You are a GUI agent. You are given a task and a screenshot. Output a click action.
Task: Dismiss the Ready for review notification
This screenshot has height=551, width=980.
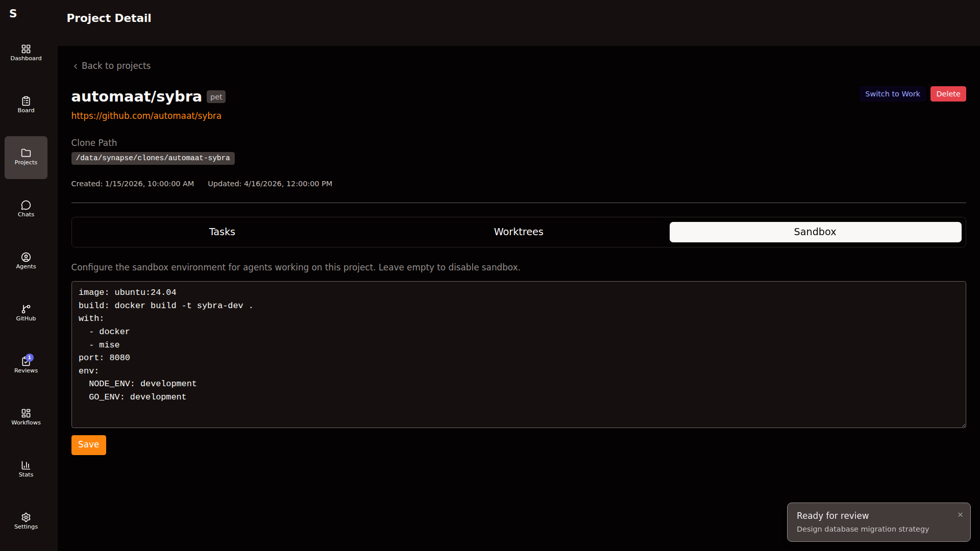click(960, 515)
